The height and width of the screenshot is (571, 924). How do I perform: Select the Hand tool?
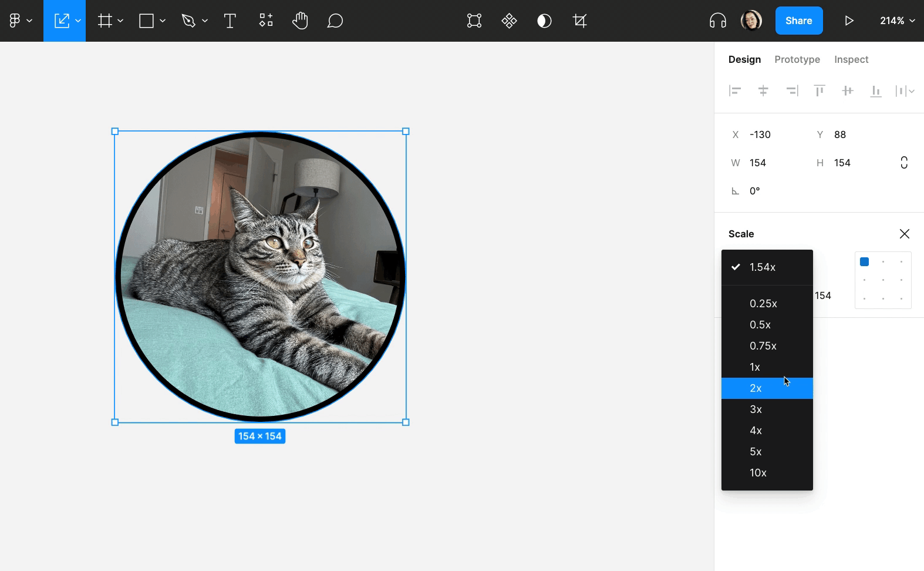(300, 21)
